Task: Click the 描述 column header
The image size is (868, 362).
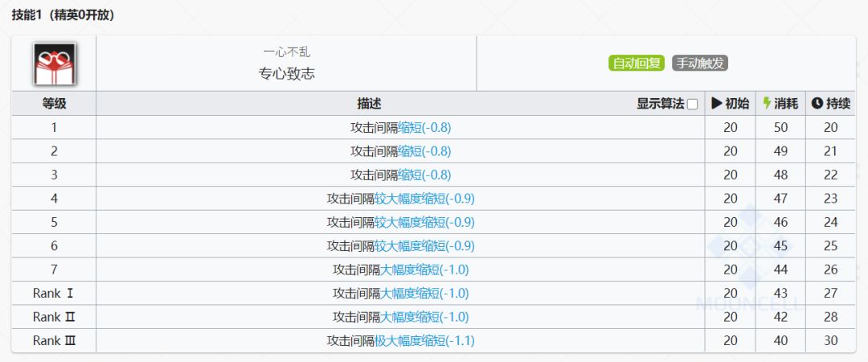Action: click(x=369, y=104)
